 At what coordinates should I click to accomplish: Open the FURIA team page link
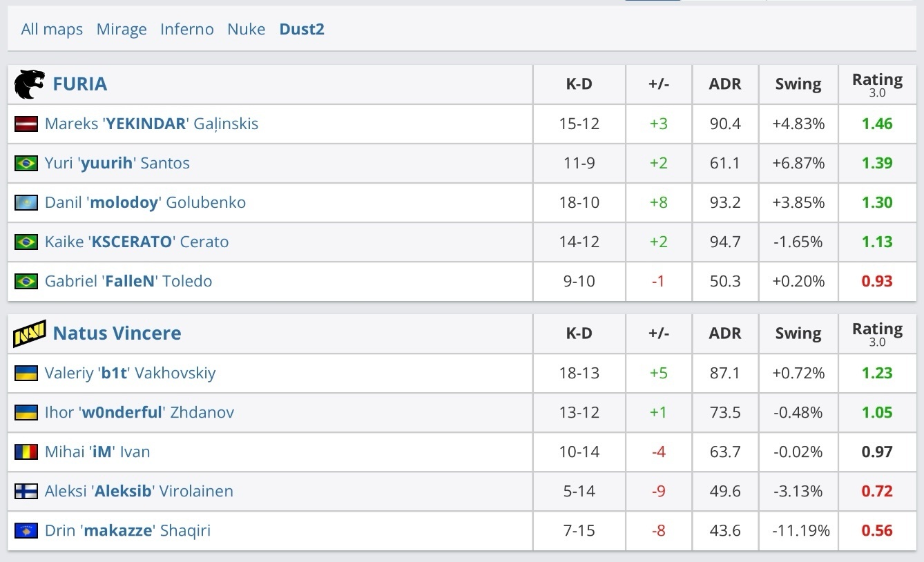tap(80, 84)
